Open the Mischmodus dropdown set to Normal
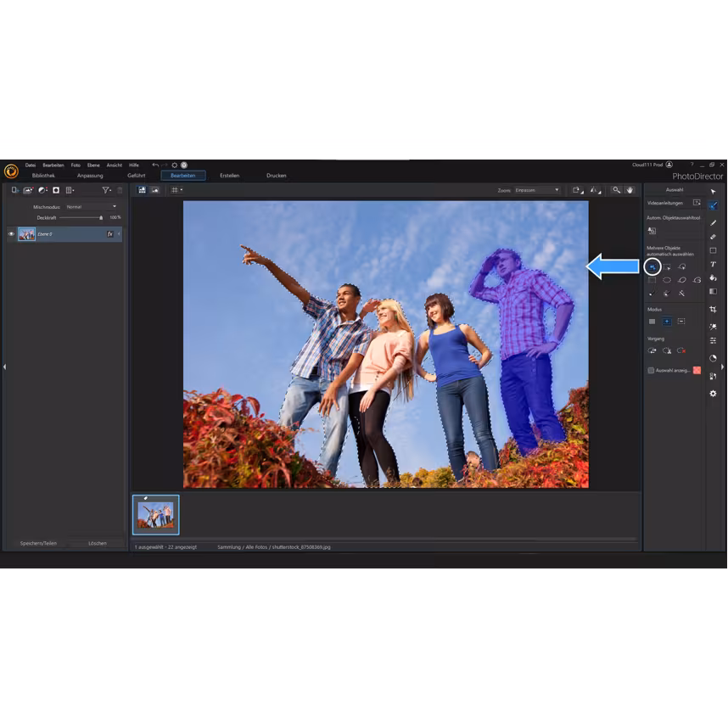728x728 pixels. point(93,206)
